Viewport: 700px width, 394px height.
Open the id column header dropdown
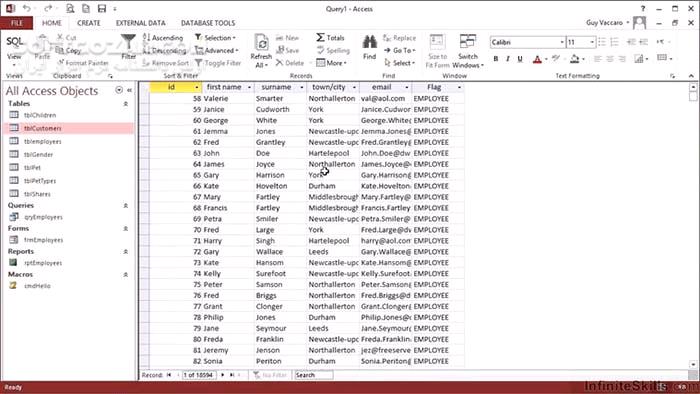197,87
